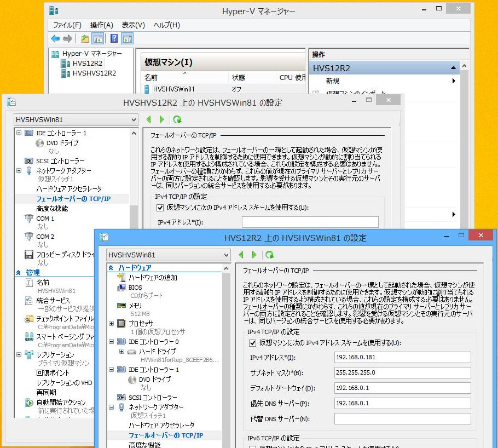This screenshot has width=498, height=448.
Task: Select ハードウェアの追加 in front settings window
Action: coord(153,278)
